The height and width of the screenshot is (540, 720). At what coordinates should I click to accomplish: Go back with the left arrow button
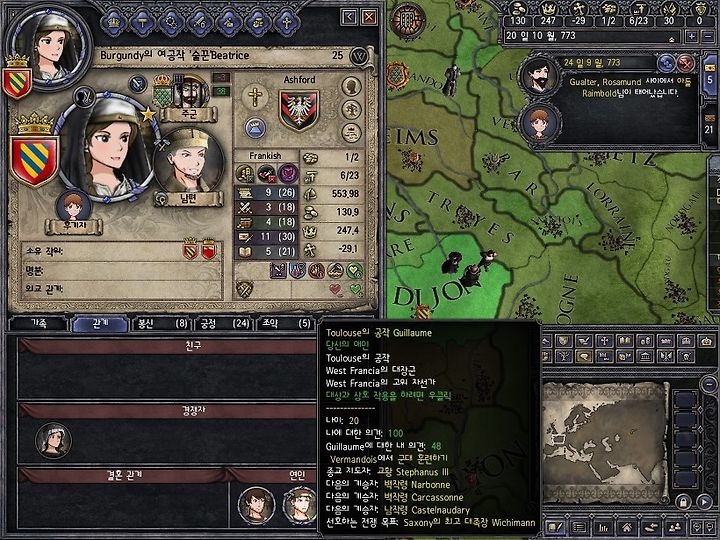tap(350, 17)
